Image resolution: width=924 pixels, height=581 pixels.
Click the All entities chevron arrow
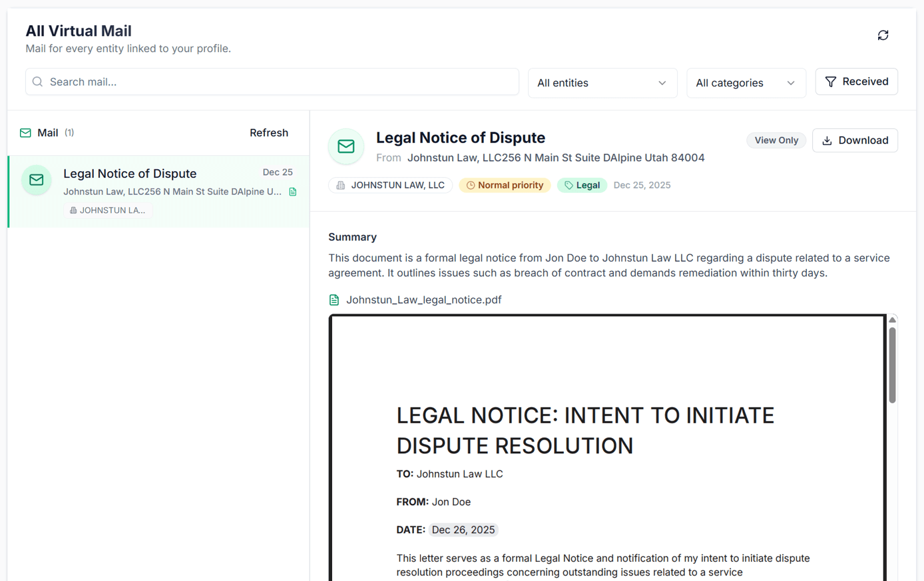click(662, 83)
